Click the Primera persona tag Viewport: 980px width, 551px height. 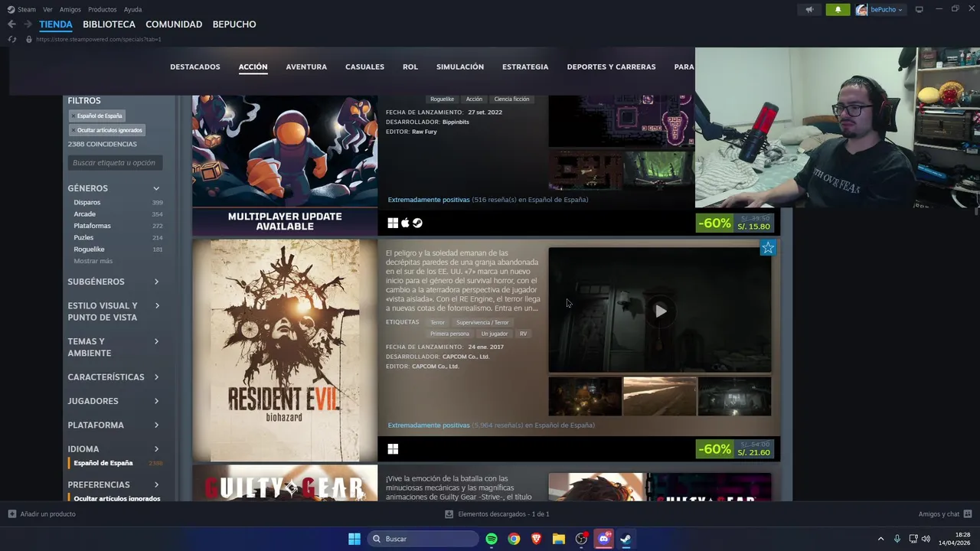(x=449, y=334)
